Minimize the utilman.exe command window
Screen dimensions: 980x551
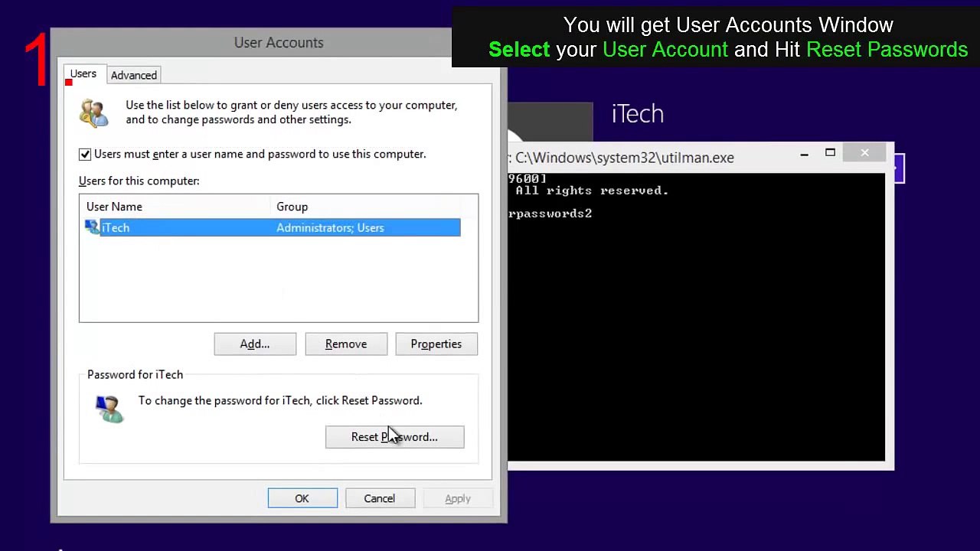[x=804, y=154]
